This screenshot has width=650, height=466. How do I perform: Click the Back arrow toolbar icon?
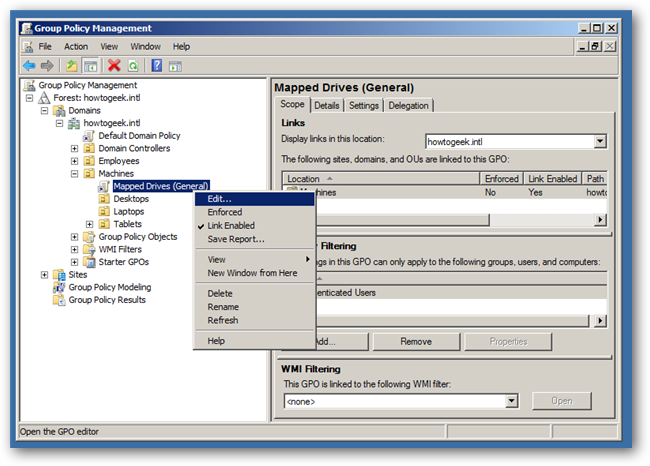29,66
